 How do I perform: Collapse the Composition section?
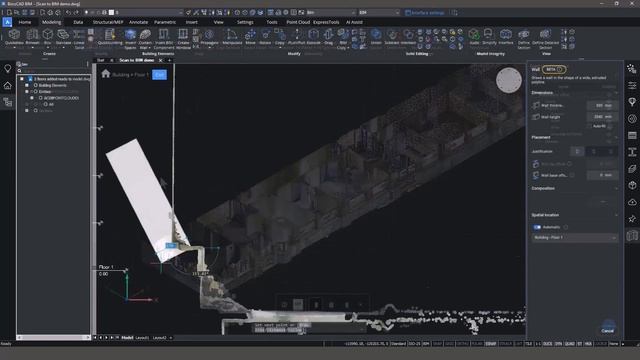click(616, 188)
